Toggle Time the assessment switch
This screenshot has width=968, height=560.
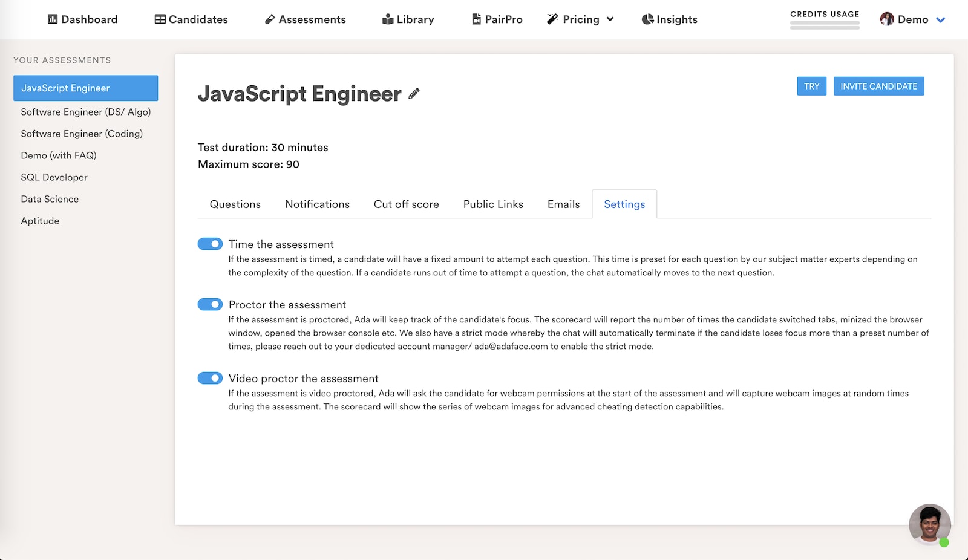[x=210, y=244]
